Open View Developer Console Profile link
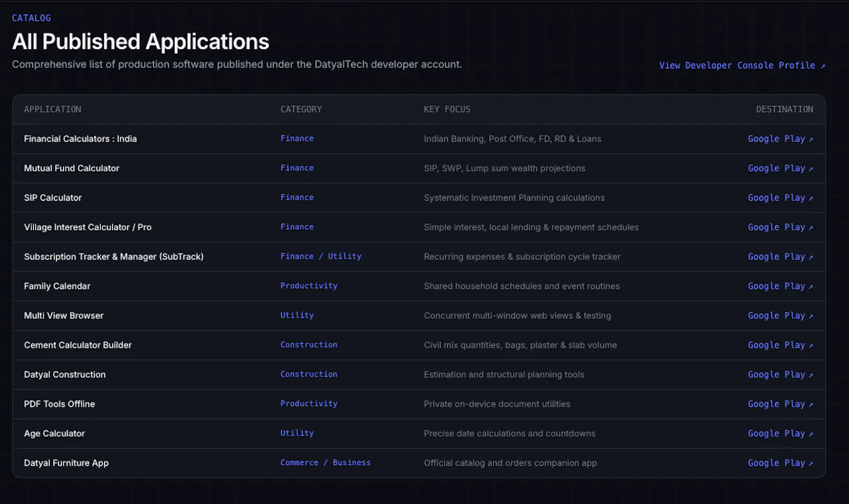The height and width of the screenshot is (504, 849). (742, 65)
